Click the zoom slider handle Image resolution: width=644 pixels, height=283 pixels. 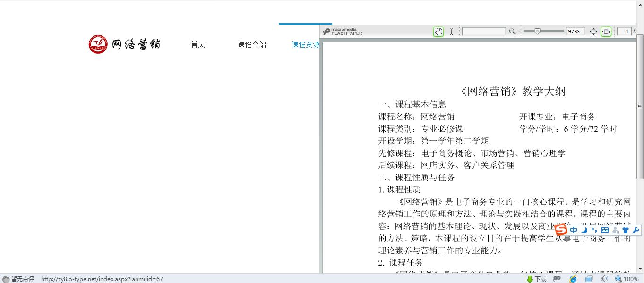(x=538, y=31)
